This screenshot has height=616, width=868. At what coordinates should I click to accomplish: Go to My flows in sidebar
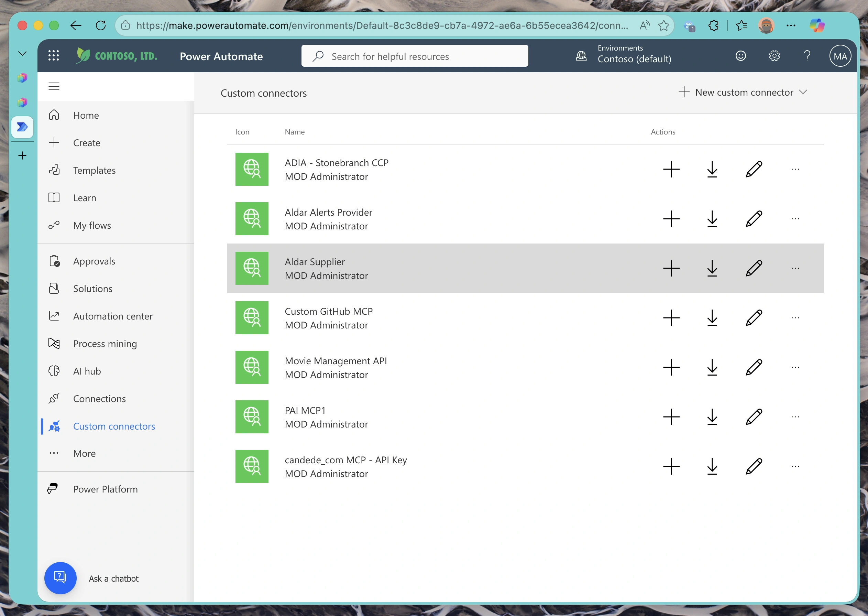pos(92,225)
